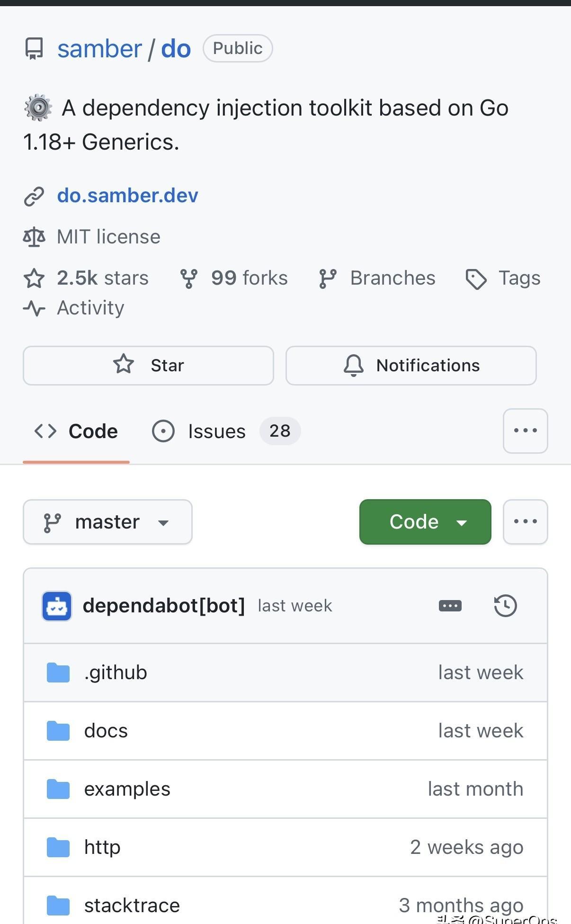This screenshot has width=571, height=924.
Task: Expand the master branch dropdown
Action: 107,522
